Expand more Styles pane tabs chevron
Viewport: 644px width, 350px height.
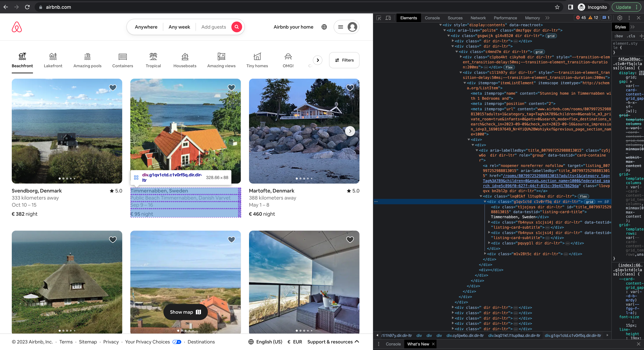pyautogui.click(x=633, y=27)
